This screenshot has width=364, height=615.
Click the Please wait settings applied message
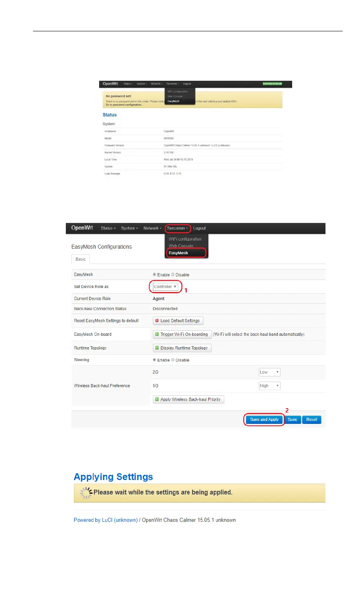pos(163,492)
